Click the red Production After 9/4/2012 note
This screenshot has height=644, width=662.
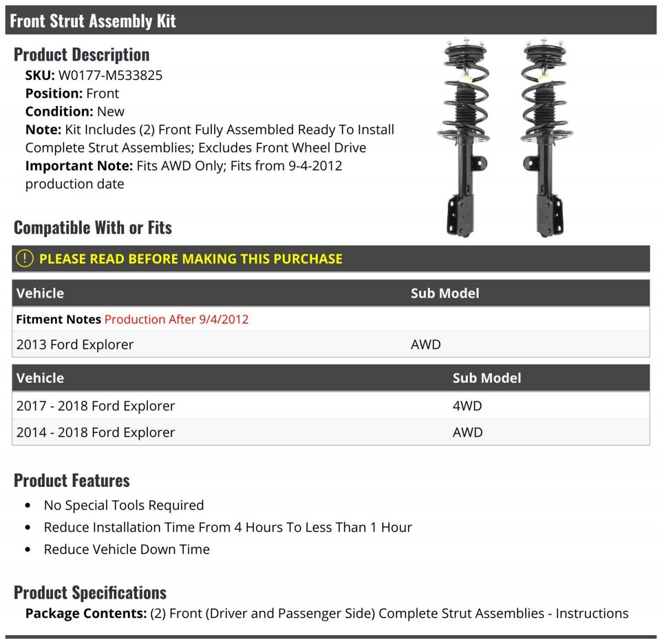pyautogui.click(x=177, y=319)
